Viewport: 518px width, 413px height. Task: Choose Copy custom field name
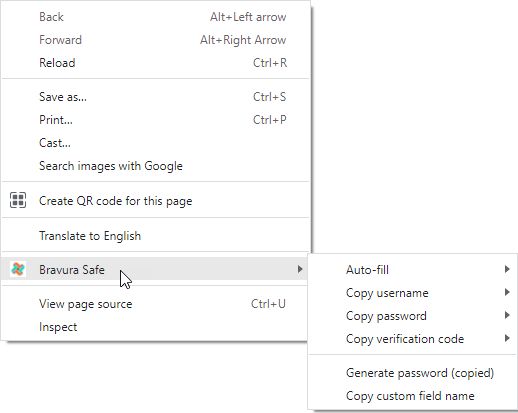(x=412, y=396)
